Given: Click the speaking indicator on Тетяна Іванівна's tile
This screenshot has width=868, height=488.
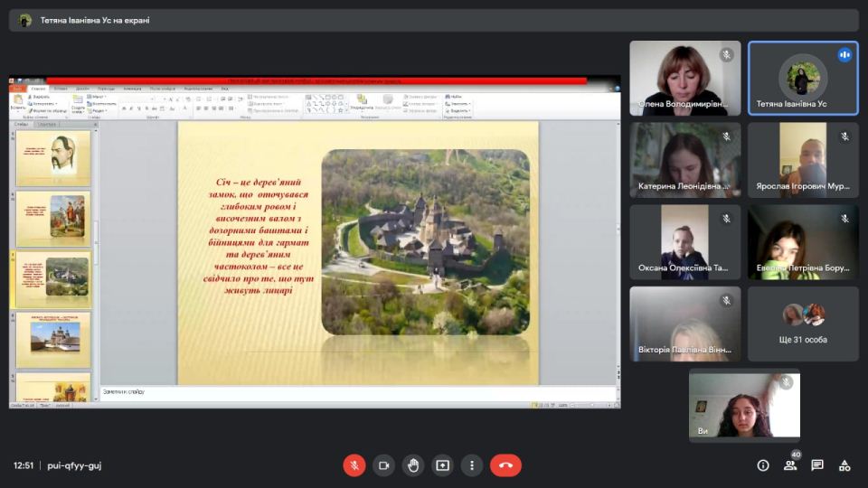Looking at the screenshot, I should pyautogui.click(x=844, y=55).
